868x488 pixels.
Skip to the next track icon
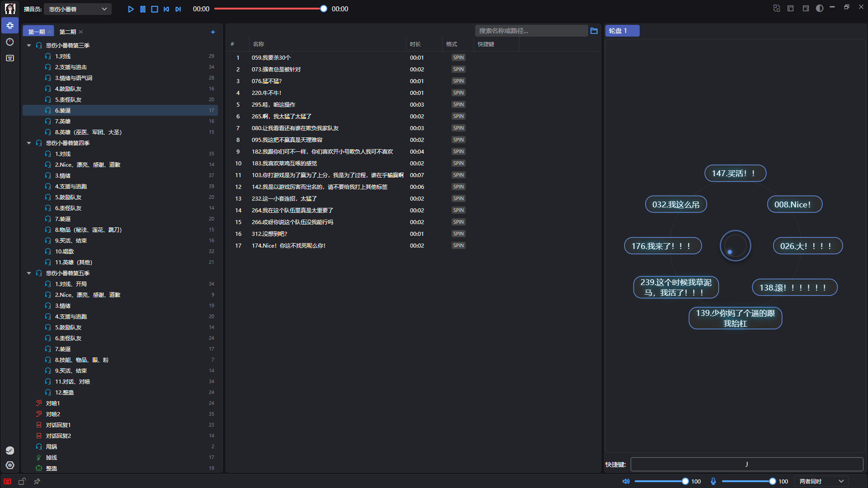pos(178,9)
